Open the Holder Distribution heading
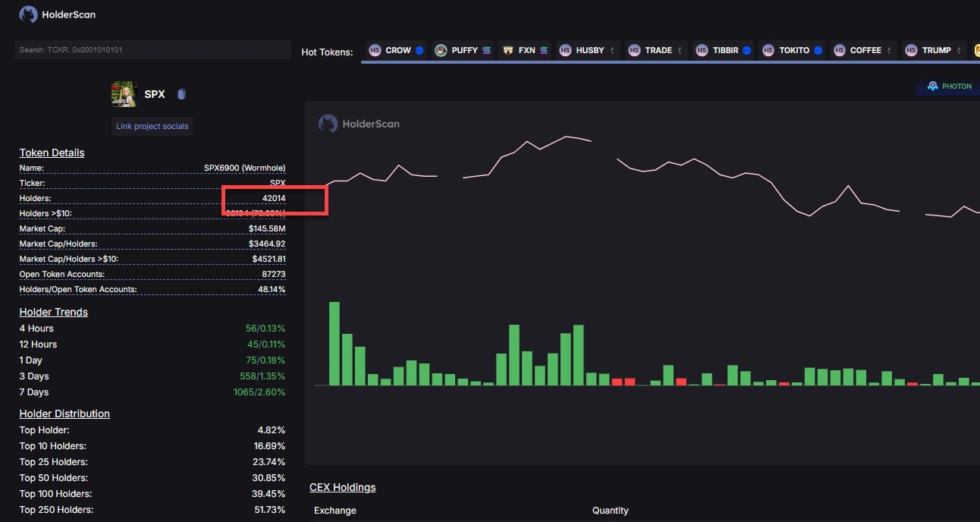Viewport: 980px width, 522px height. [x=64, y=414]
